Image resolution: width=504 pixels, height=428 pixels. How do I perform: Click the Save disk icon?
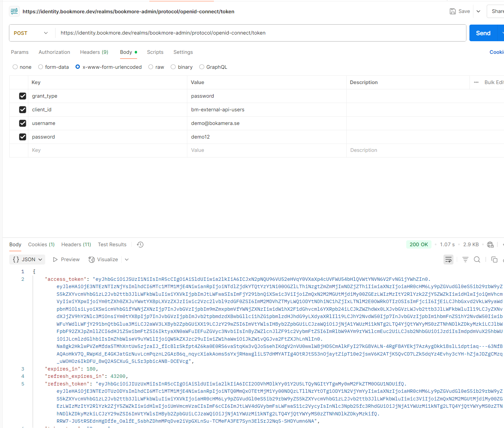[452, 11]
